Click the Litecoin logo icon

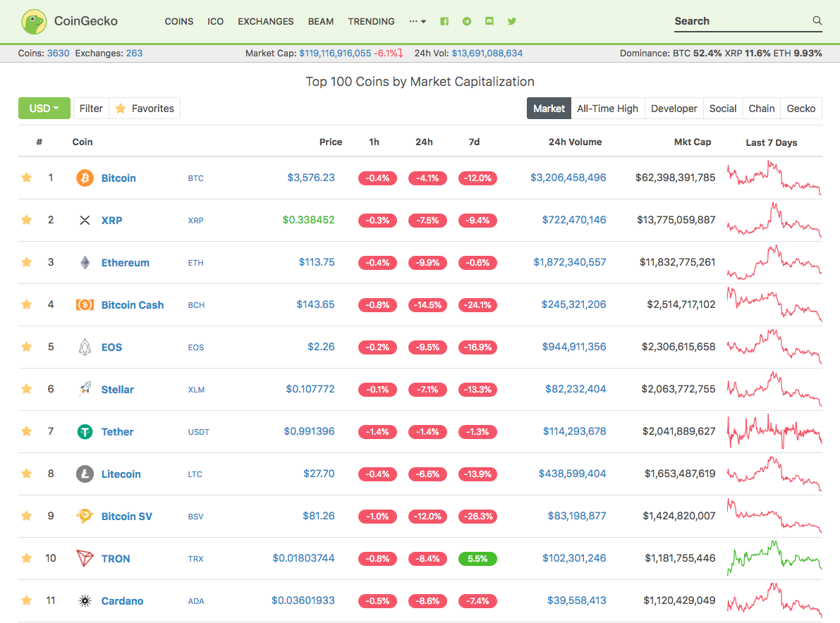85,474
